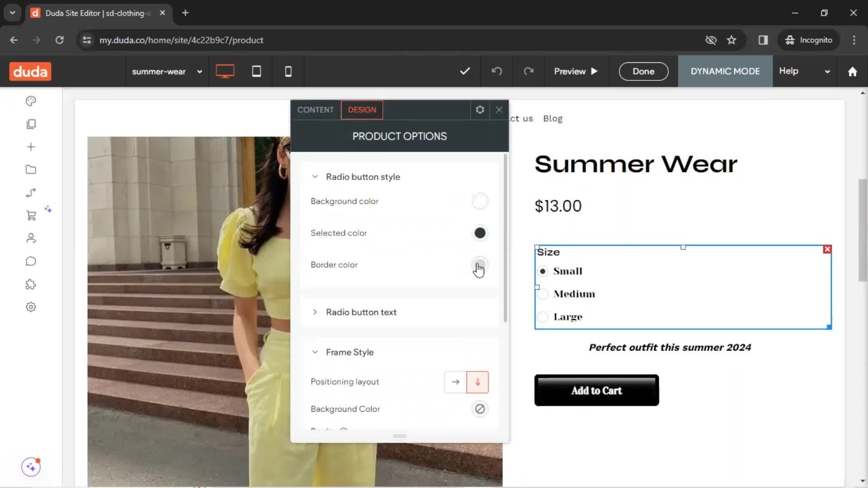The height and width of the screenshot is (488, 868).
Task: Expand the Radio button text section
Action: [315, 312]
